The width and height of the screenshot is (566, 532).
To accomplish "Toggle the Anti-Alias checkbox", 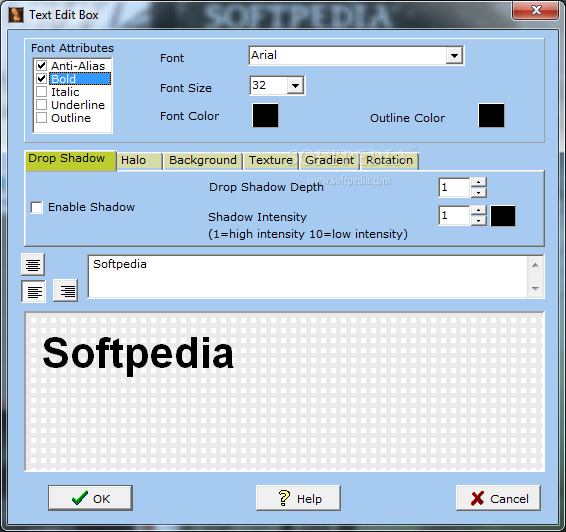I will tap(42, 66).
